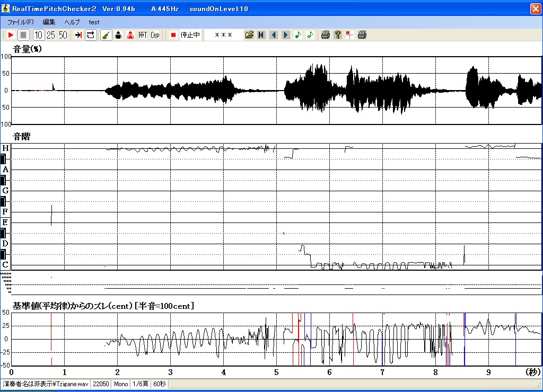
Task: Select the red singer figure icon
Action: click(130, 35)
